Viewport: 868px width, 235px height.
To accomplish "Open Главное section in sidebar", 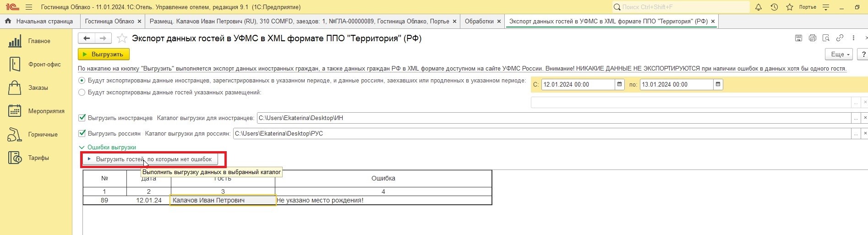I will tap(36, 41).
